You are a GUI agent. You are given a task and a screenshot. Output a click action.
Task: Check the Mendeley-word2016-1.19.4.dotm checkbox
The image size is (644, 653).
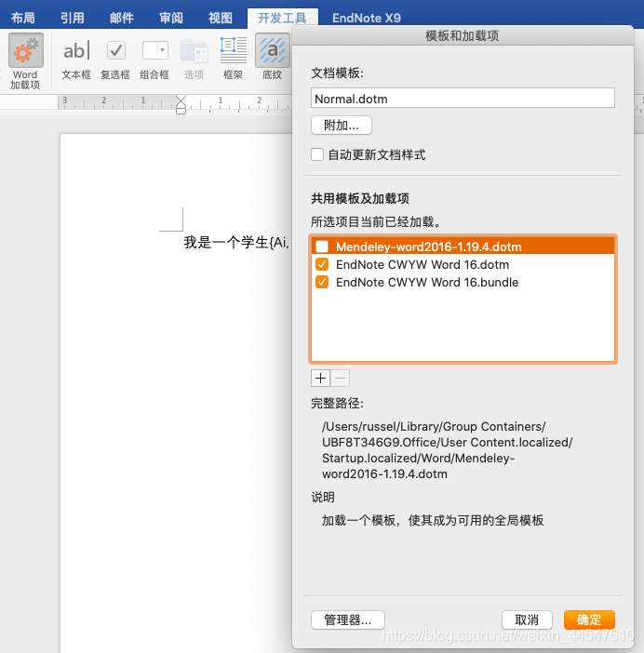click(322, 247)
